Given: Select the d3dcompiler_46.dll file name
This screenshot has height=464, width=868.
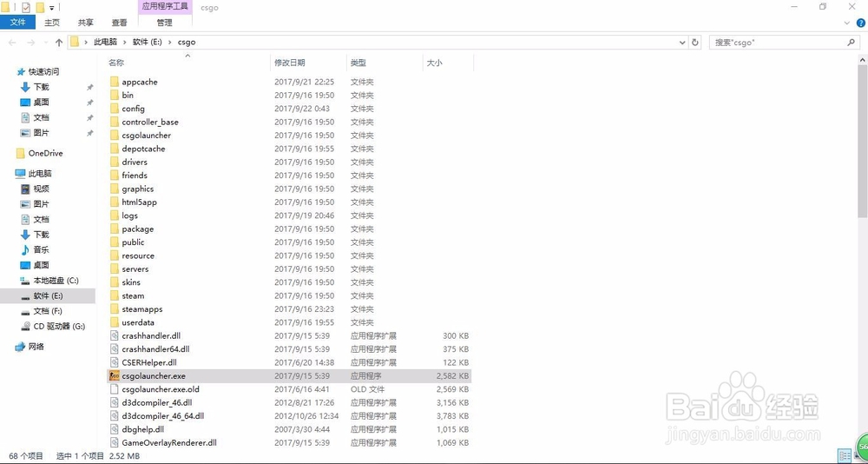Looking at the screenshot, I should 156,402.
